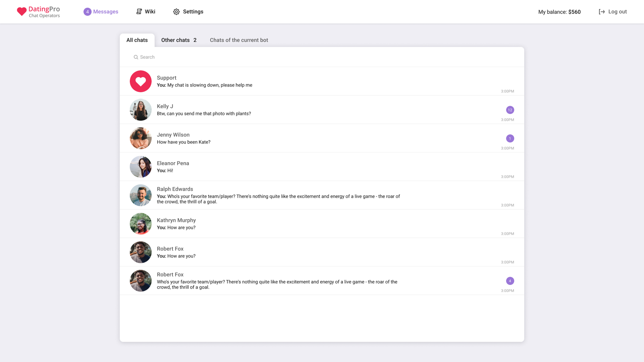Click the Support heart avatar
The height and width of the screenshot is (362, 644).
[140, 81]
